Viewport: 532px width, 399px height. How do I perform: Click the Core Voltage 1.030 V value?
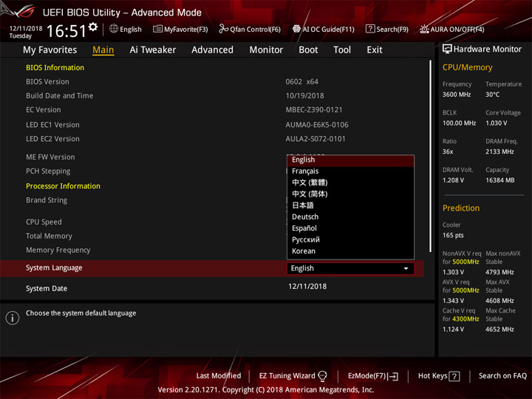point(496,123)
